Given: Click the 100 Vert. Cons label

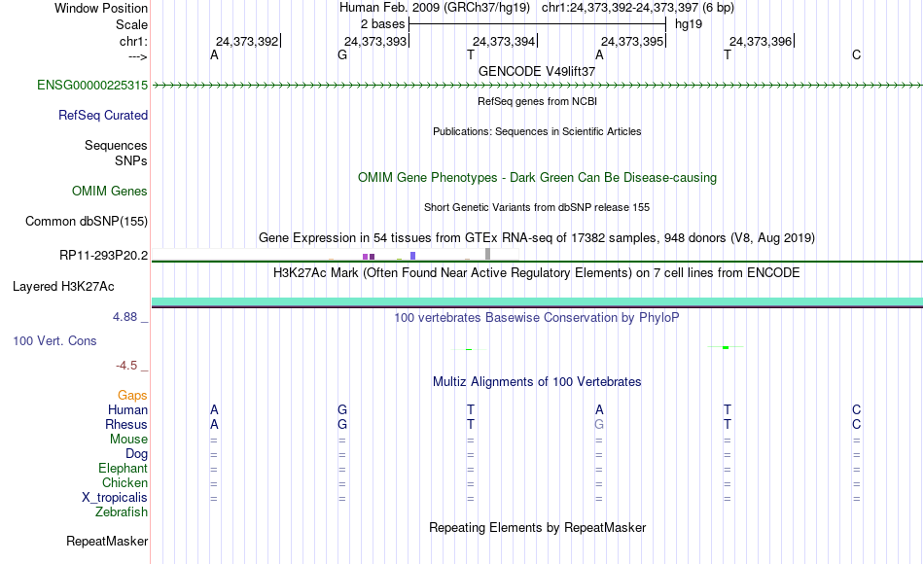Looking at the screenshot, I should click(54, 341).
